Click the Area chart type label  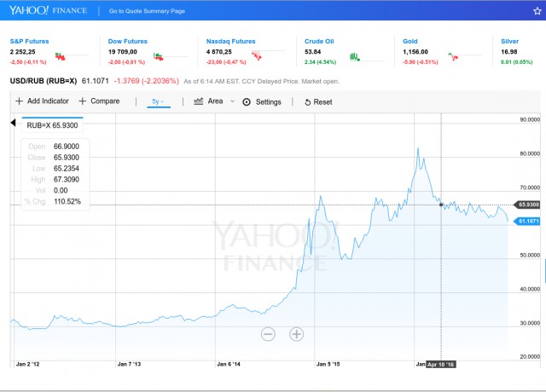[215, 101]
